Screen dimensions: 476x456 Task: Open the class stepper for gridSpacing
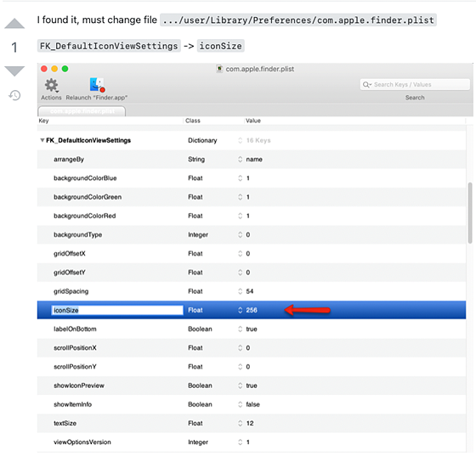point(240,291)
